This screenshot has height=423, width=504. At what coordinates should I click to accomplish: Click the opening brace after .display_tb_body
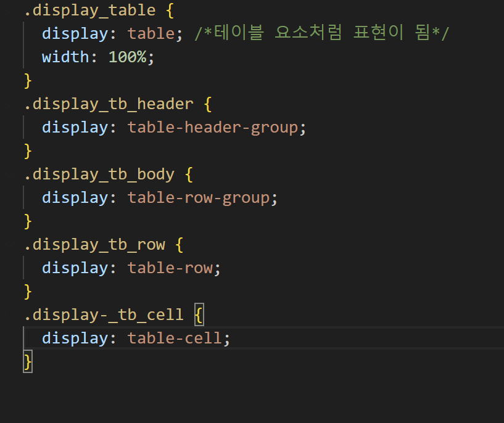[x=189, y=175]
